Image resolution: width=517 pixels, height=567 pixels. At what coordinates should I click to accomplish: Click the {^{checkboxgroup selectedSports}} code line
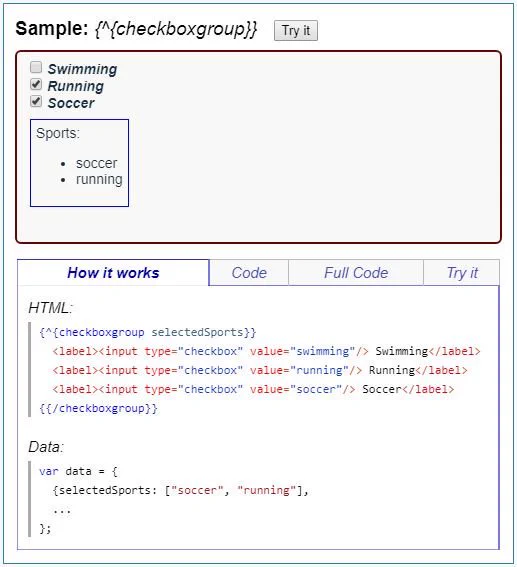pyautogui.click(x=148, y=332)
